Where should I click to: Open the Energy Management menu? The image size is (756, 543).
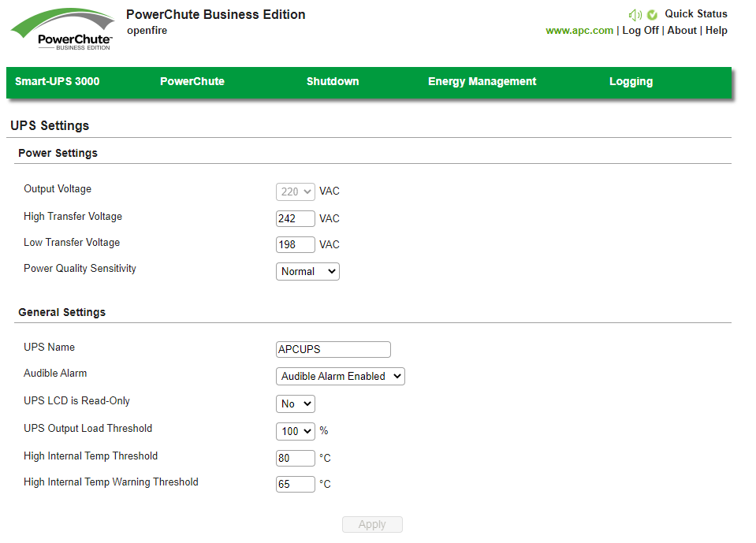[482, 81]
